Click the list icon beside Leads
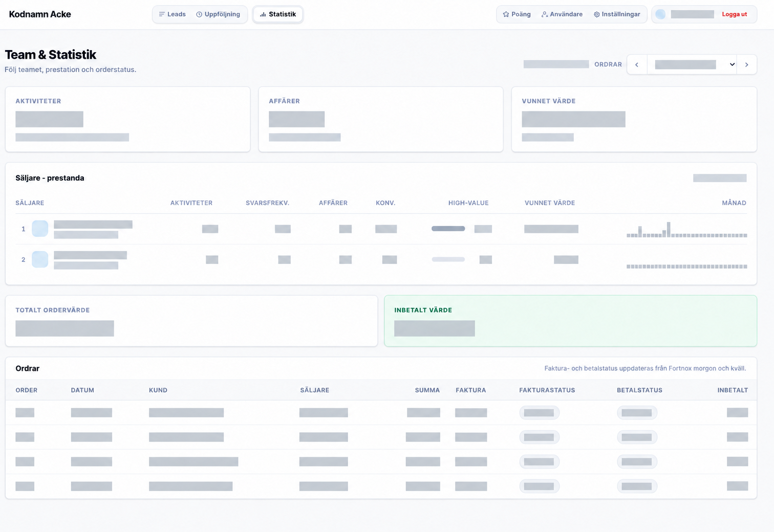This screenshot has height=532, width=774. [162, 14]
